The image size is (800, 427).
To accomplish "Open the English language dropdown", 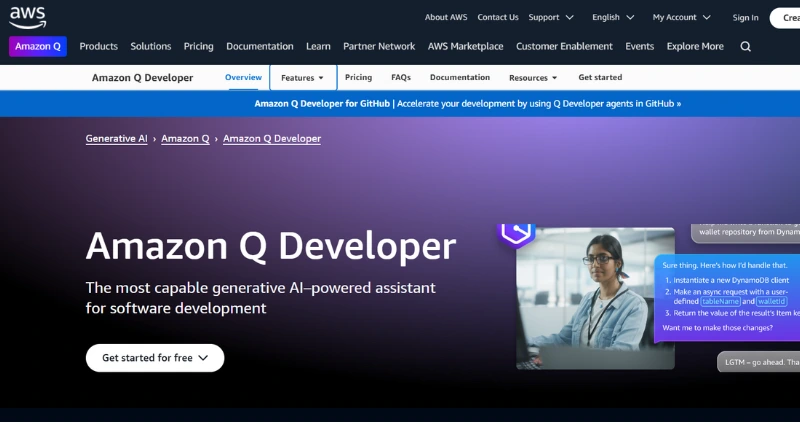I will point(612,17).
